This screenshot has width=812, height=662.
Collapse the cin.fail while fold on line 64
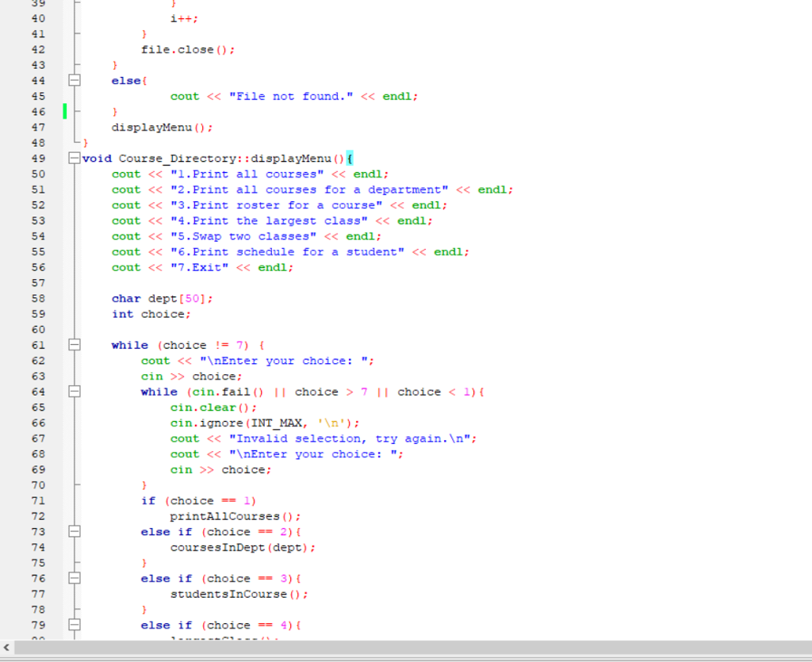[74, 392]
